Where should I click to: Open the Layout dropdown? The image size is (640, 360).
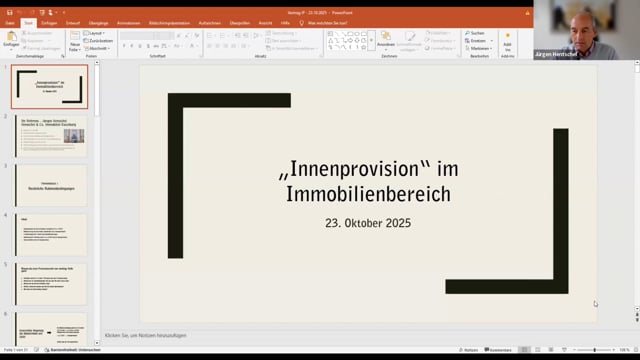pyautogui.click(x=94, y=33)
